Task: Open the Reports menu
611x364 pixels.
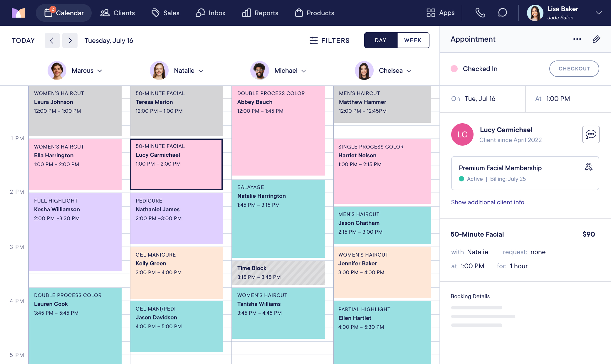Action: pyautogui.click(x=260, y=13)
